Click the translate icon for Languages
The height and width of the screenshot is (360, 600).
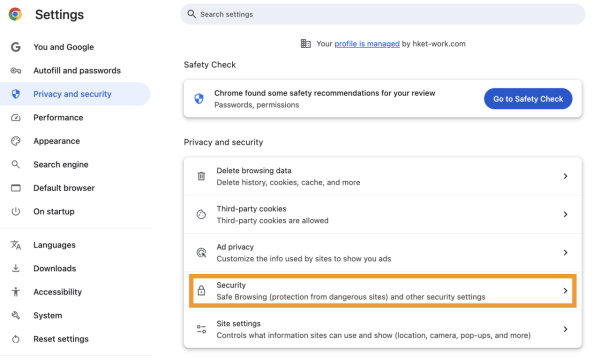click(x=16, y=245)
